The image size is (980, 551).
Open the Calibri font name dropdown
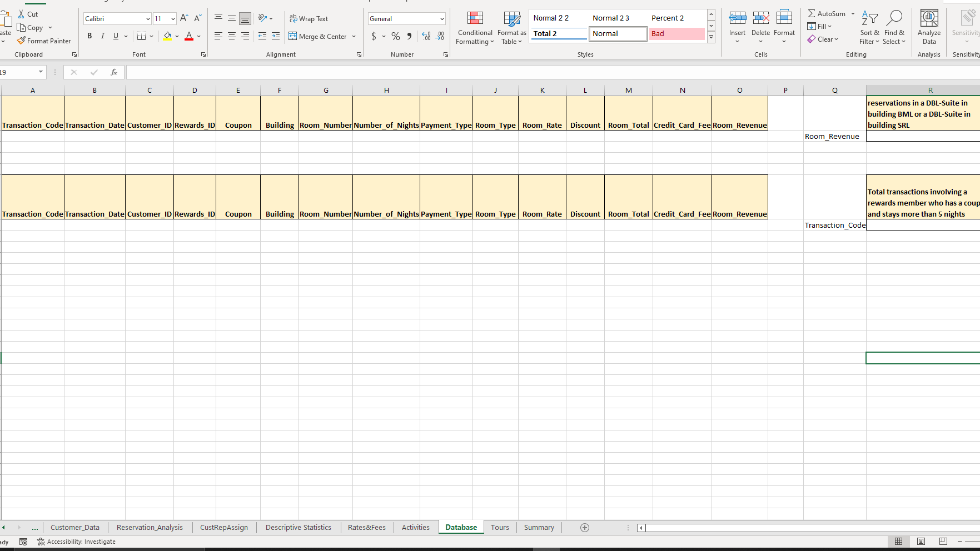[148, 19]
